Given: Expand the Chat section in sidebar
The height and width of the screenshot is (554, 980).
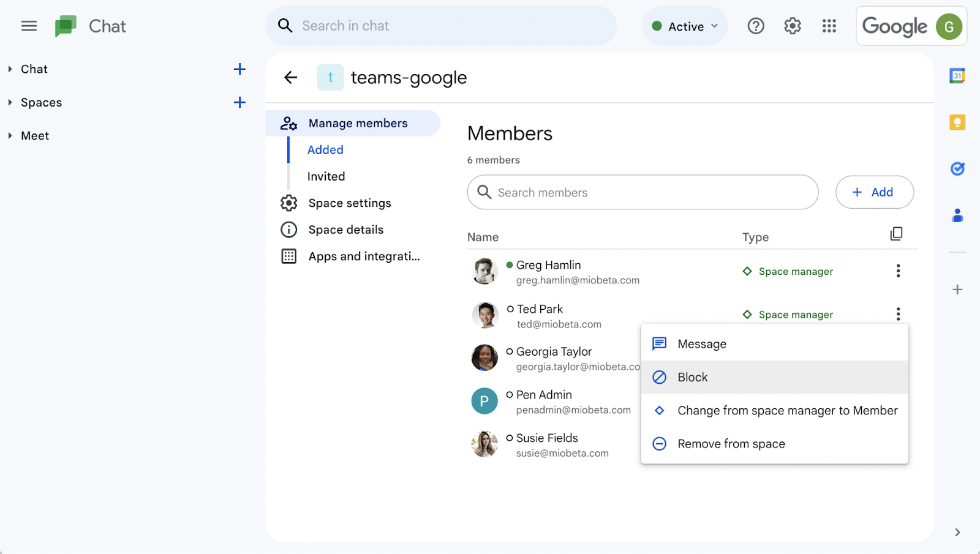Looking at the screenshot, I should [10, 69].
